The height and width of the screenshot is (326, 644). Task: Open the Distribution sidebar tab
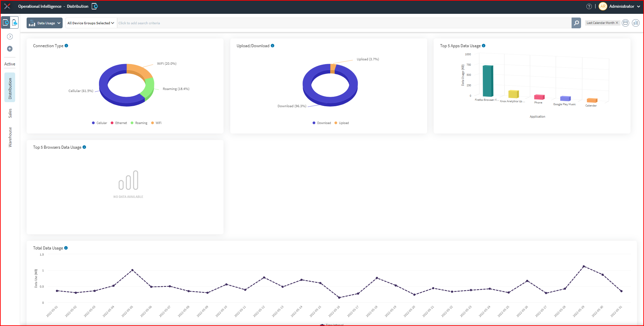tap(10, 87)
